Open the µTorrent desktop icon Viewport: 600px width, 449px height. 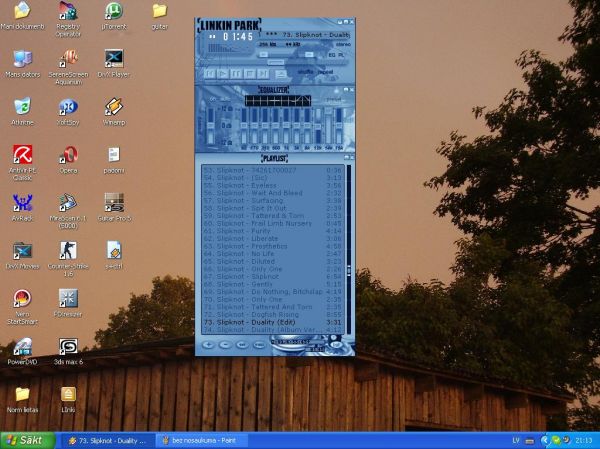tap(114, 16)
